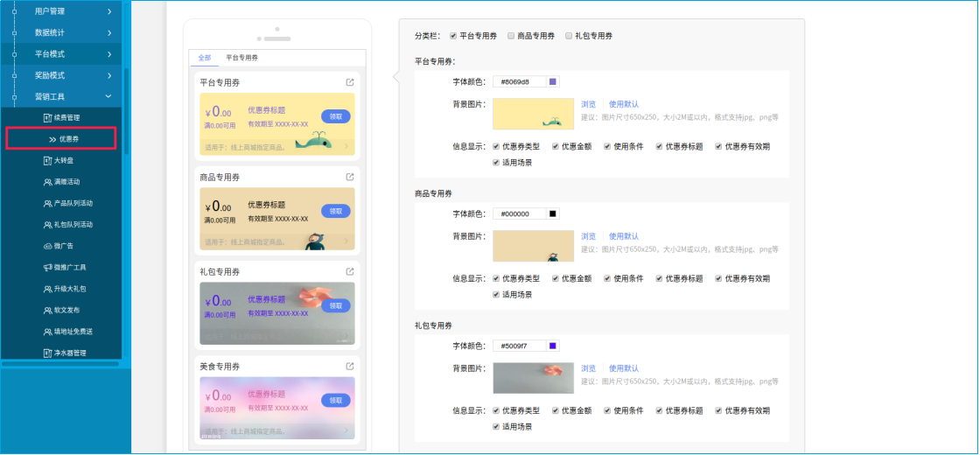The image size is (980, 455).
Task: Click the #000000 font color field
Action: 520,213
